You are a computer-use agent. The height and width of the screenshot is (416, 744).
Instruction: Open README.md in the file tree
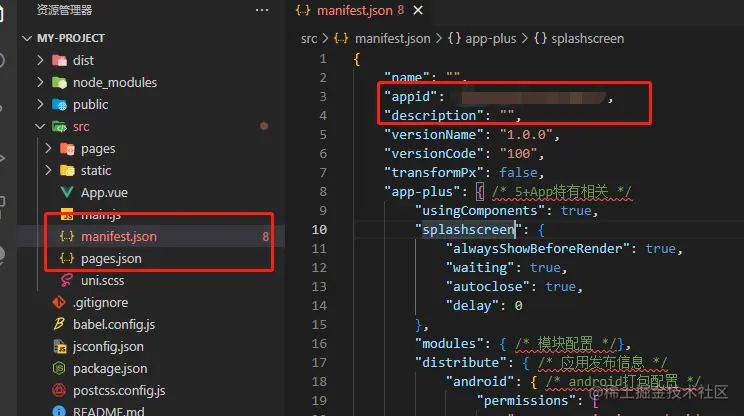tap(109, 411)
